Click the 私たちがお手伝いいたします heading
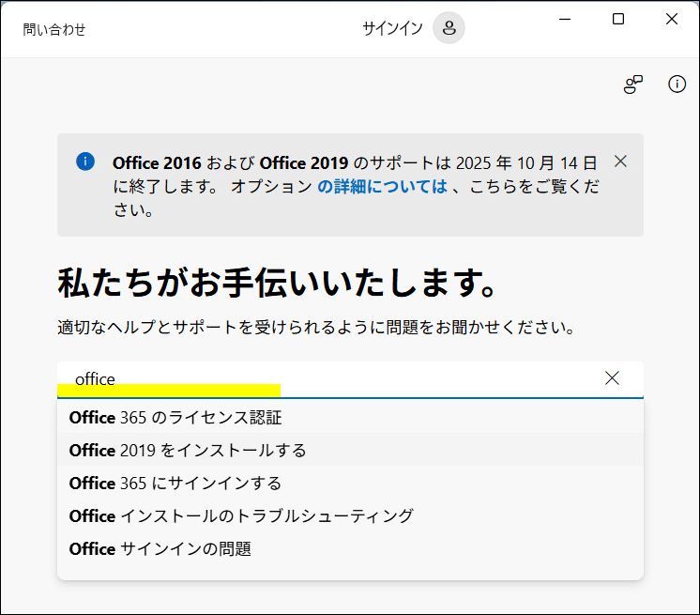This screenshot has height=615, width=700. tap(277, 283)
